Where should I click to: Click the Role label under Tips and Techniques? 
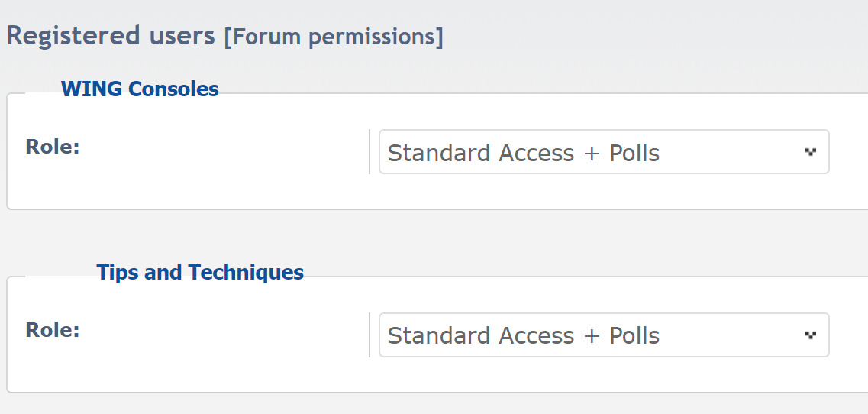coord(53,330)
